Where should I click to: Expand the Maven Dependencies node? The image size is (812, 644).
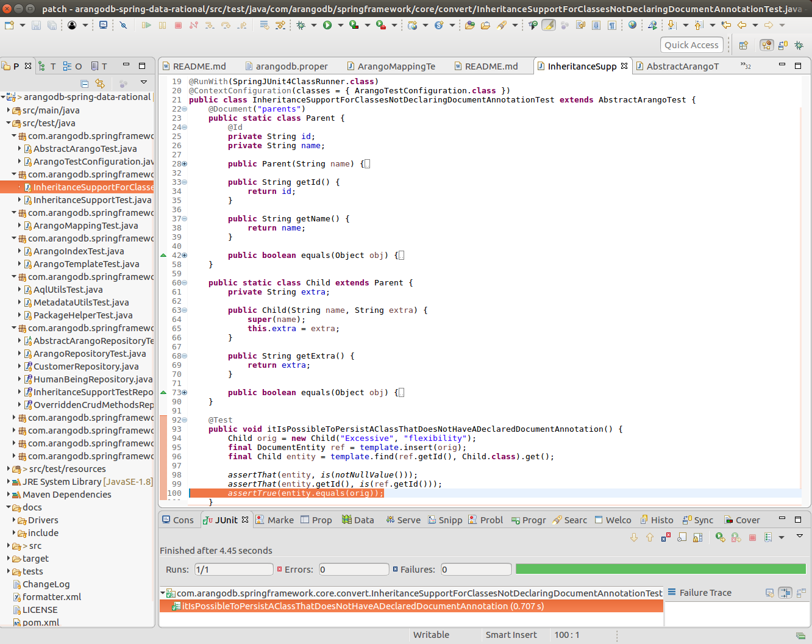click(9, 495)
